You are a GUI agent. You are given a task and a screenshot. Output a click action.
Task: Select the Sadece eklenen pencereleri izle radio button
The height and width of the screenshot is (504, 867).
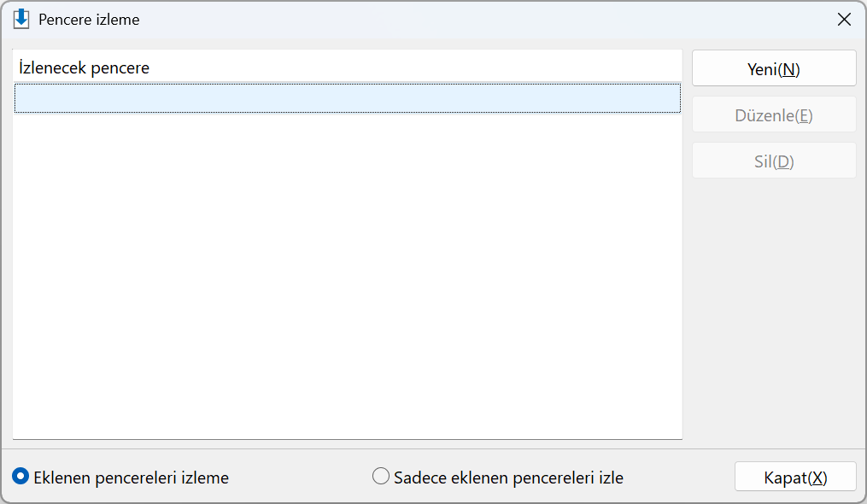(380, 477)
